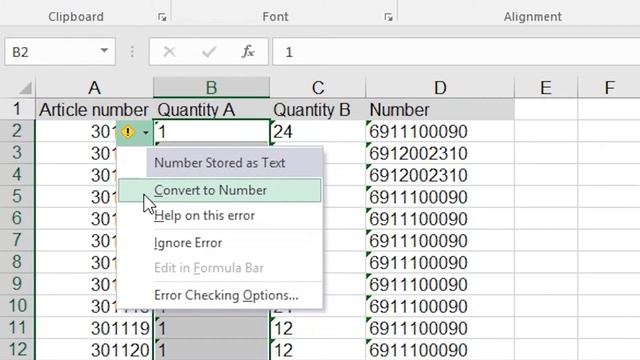The image size is (640, 360).
Task: Click cell D2 with 6911100090
Action: tap(440, 131)
